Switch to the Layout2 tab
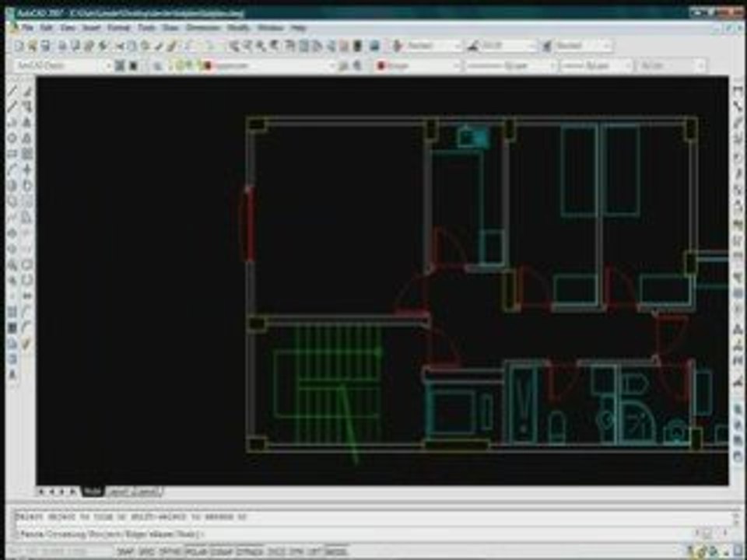 pos(148,491)
